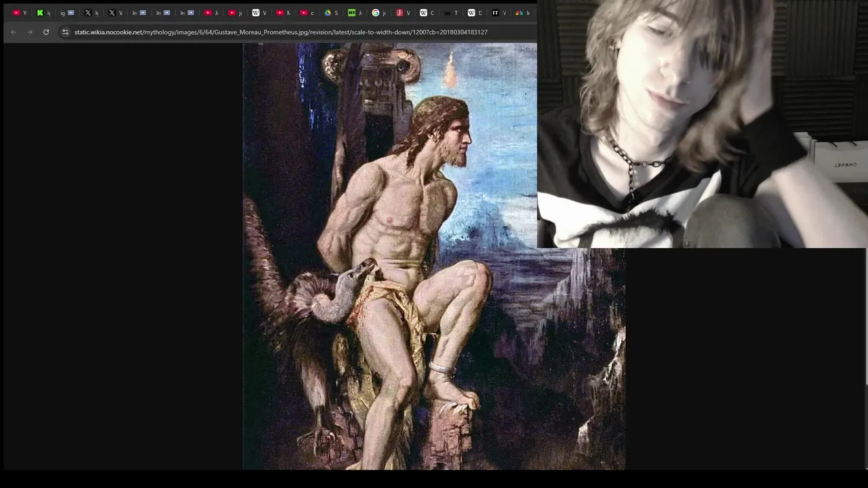This screenshot has height=488, width=868.
Task: Switch to the black IT icon tab
Action: (498, 13)
